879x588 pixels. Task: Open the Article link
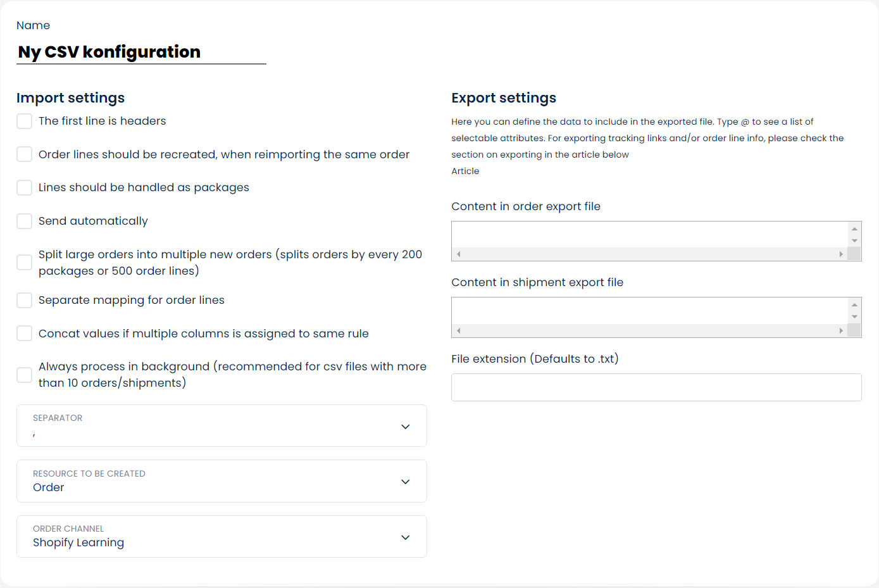465,171
